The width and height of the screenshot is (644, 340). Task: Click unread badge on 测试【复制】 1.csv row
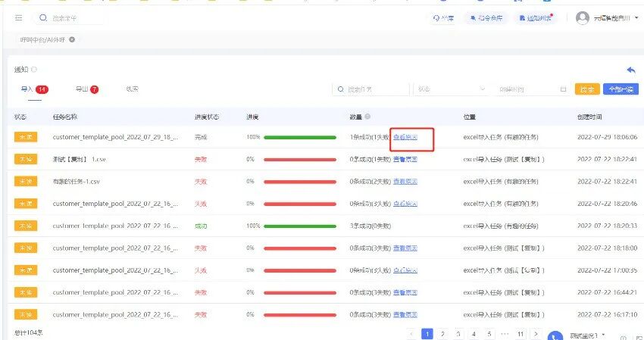click(x=26, y=159)
